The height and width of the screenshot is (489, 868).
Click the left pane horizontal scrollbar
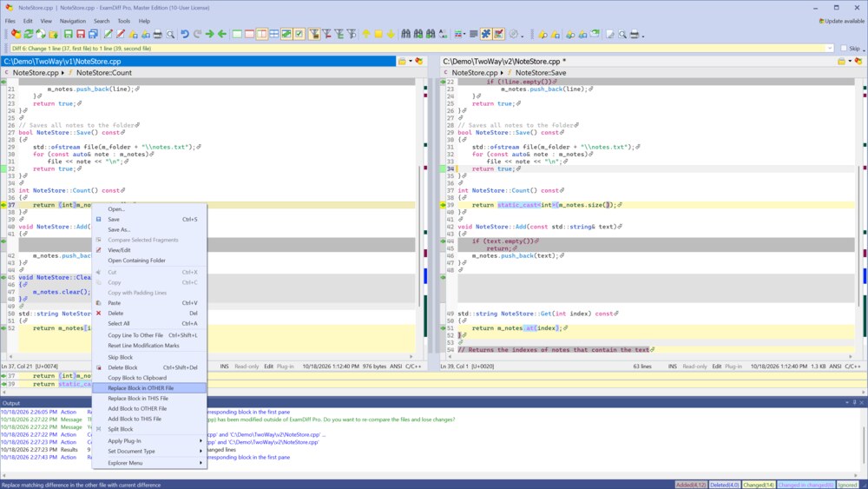(x=210, y=357)
